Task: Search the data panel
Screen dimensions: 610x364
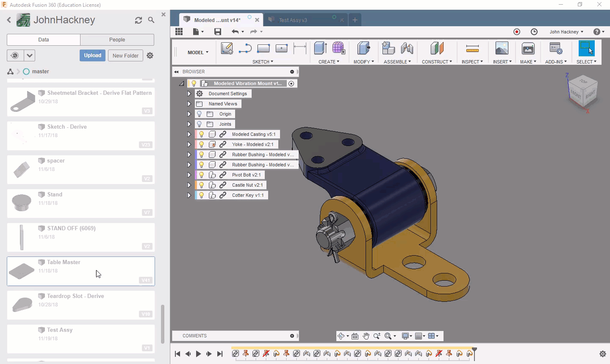Action: (x=151, y=20)
